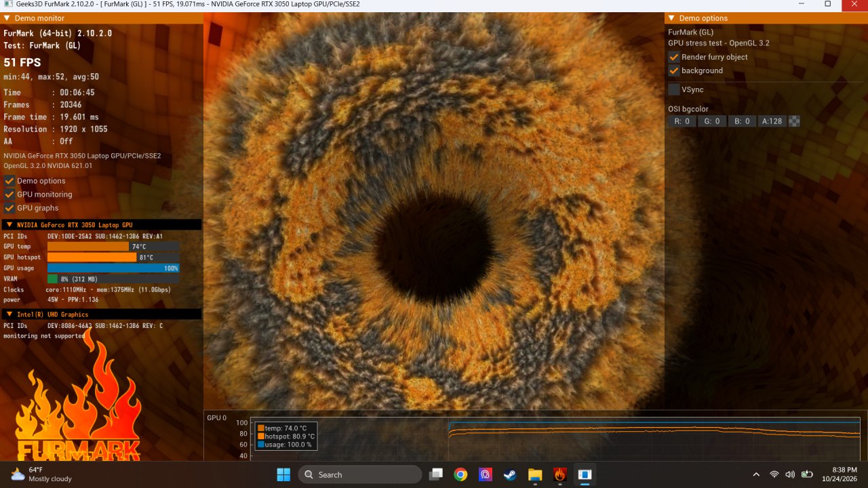Viewport: 868px width, 488px height.
Task: Click the OSI bgcolor A:128 field
Action: [x=772, y=121]
